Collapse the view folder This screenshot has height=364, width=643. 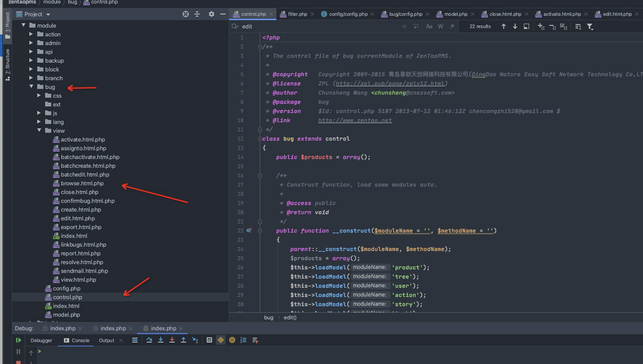coord(39,131)
